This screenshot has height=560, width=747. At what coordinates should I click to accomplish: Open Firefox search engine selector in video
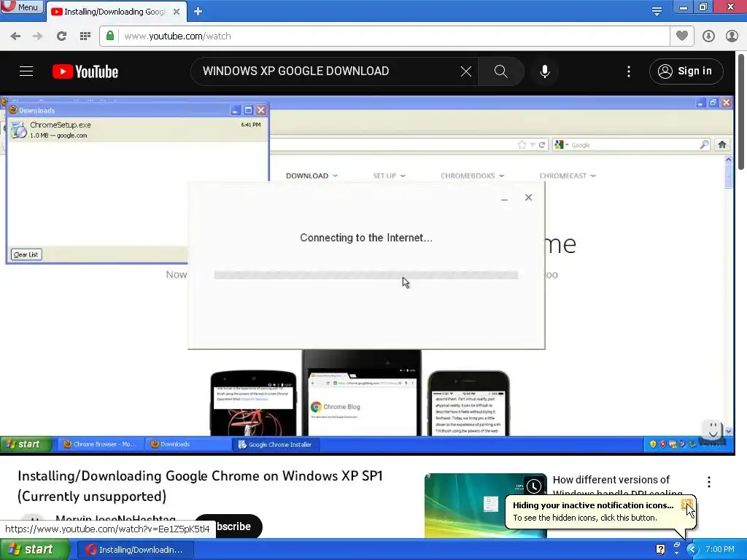point(562,145)
